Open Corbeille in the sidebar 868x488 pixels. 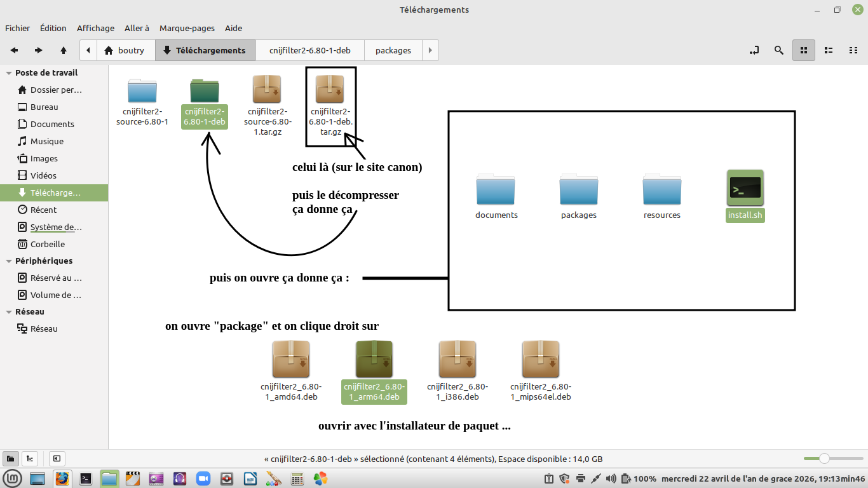click(48, 244)
